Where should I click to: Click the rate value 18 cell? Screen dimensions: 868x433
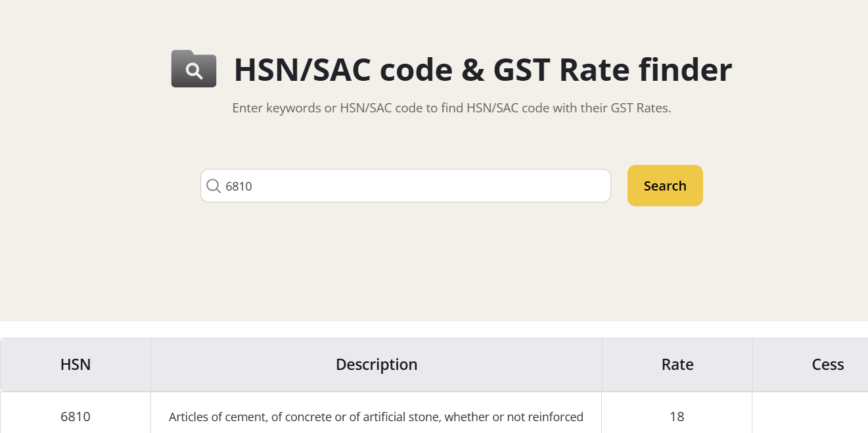pyautogui.click(x=677, y=417)
